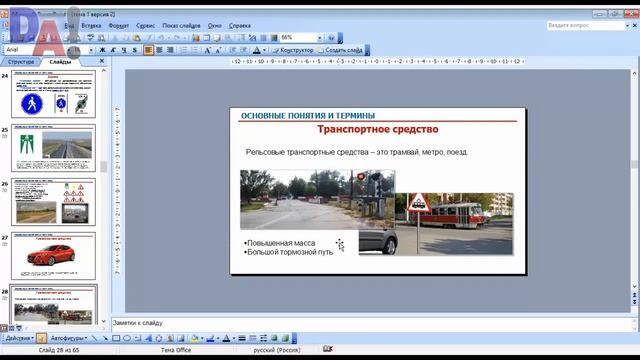The image size is (640, 360).
Task: Apply a numbered list to the text
Action: tap(184, 50)
